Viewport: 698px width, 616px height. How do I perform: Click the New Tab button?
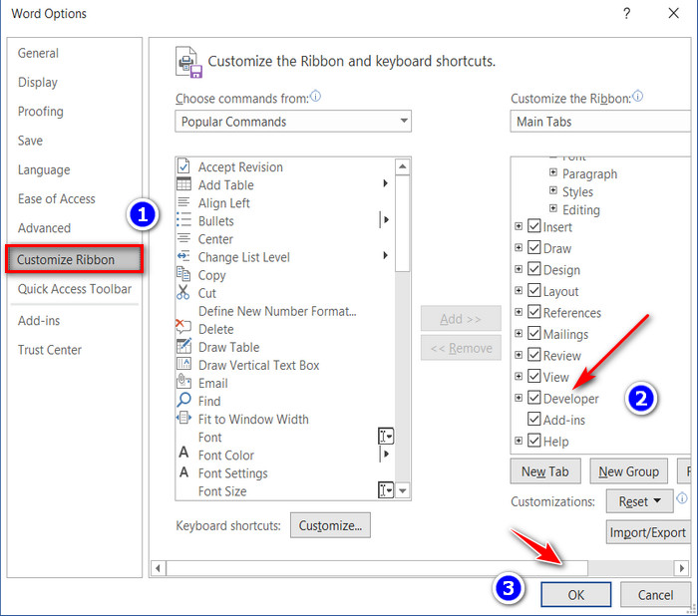coord(545,471)
